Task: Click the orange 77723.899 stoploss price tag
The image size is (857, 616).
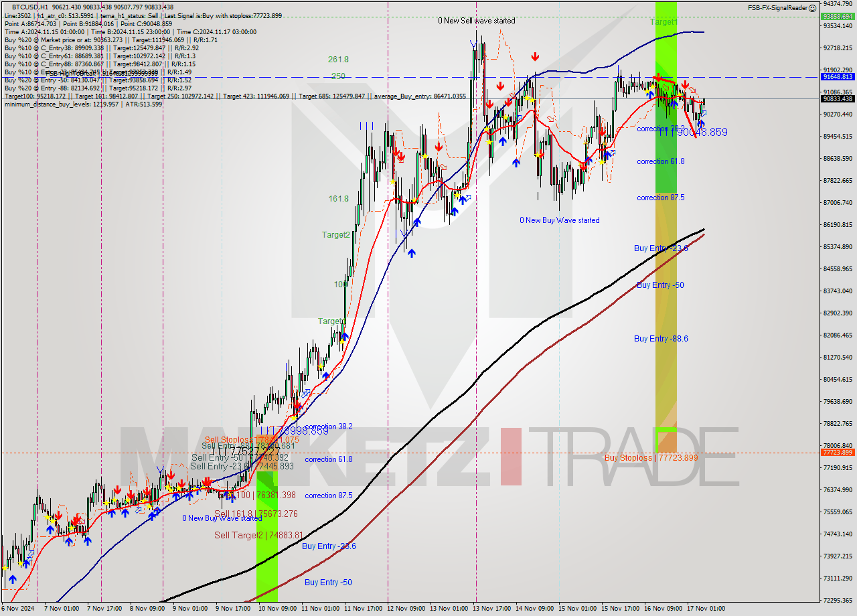Action: point(837,453)
